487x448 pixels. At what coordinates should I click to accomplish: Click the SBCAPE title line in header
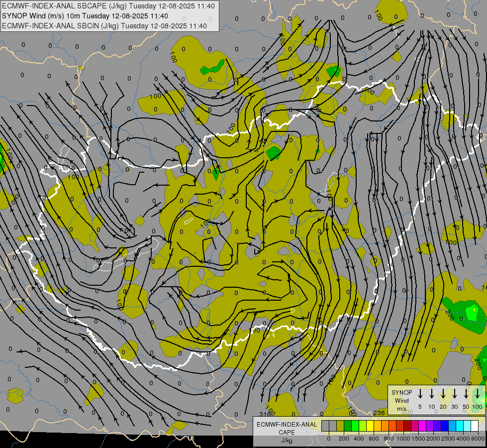(x=108, y=6)
